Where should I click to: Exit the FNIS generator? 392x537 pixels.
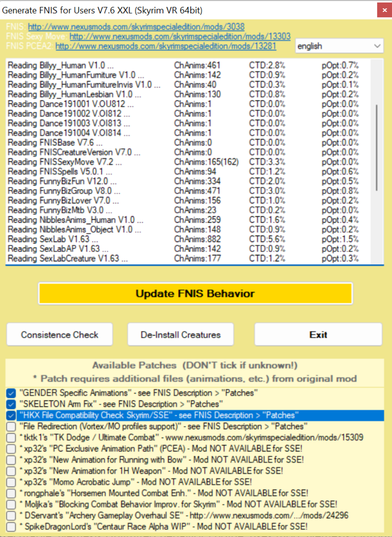click(x=318, y=335)
